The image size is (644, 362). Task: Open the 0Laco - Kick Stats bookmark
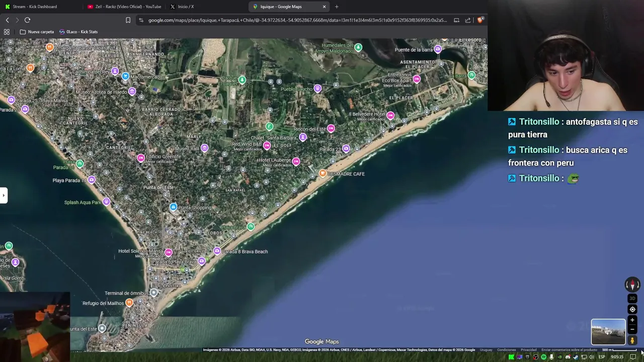tap(78, 32)
